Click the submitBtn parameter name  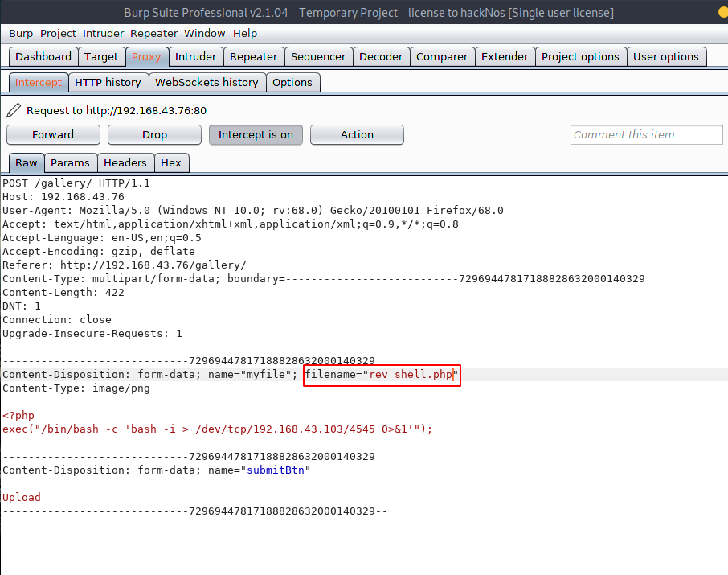tap(276, 470)
